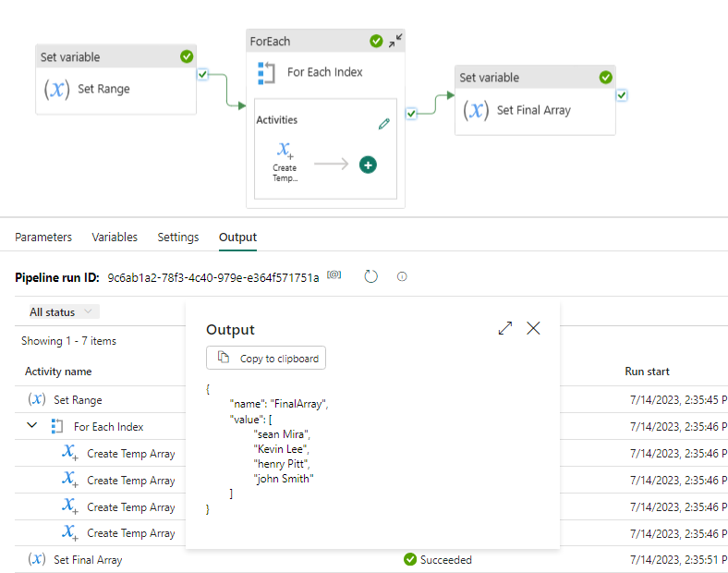Click the Showing 1 - 7 items text
728x573 pixels.
[x=68, y=341]
